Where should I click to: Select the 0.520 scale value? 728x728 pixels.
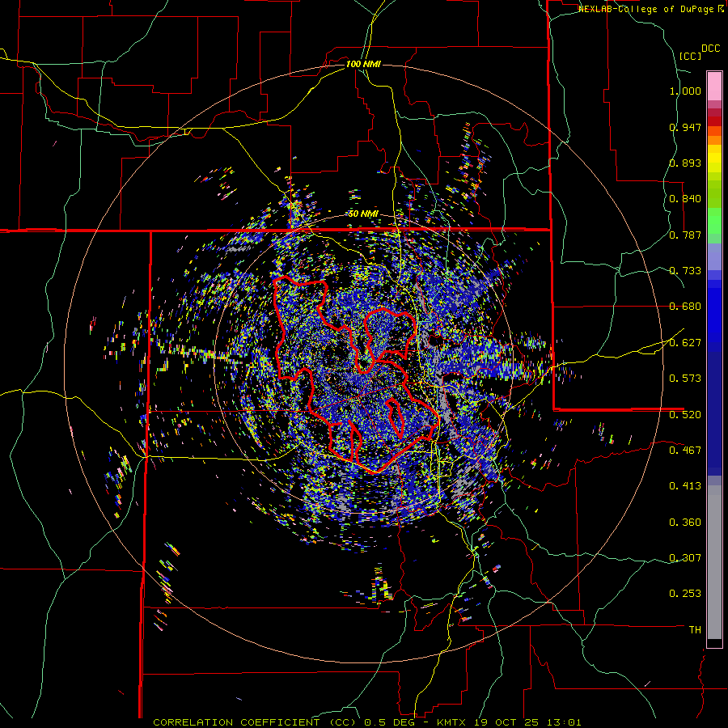[685, 414]
